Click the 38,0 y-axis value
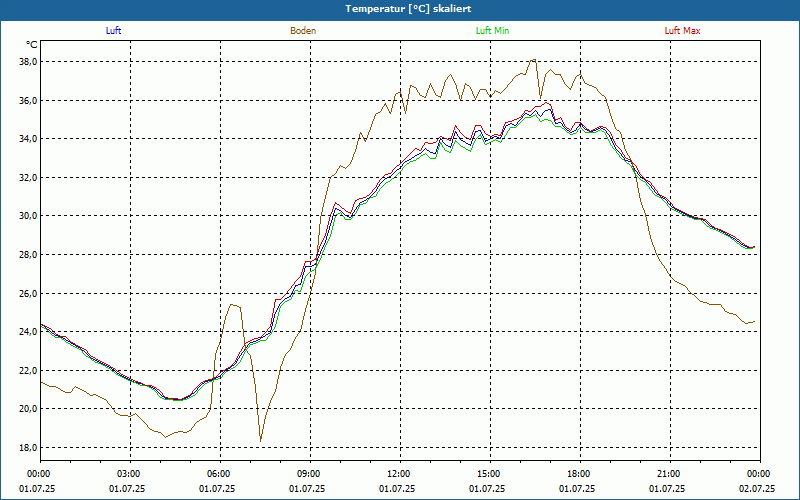This screenshot has width=800, height=500. pos(28,62)
